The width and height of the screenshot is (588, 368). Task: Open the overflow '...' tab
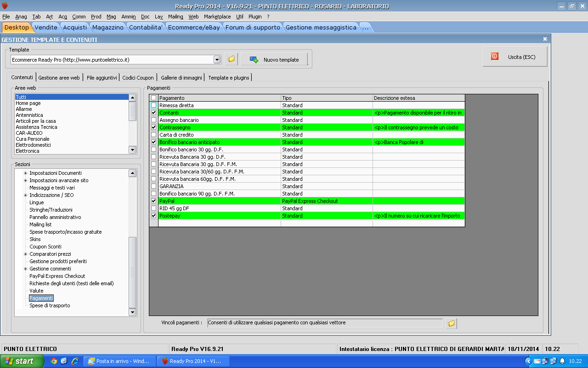[366, 28]
